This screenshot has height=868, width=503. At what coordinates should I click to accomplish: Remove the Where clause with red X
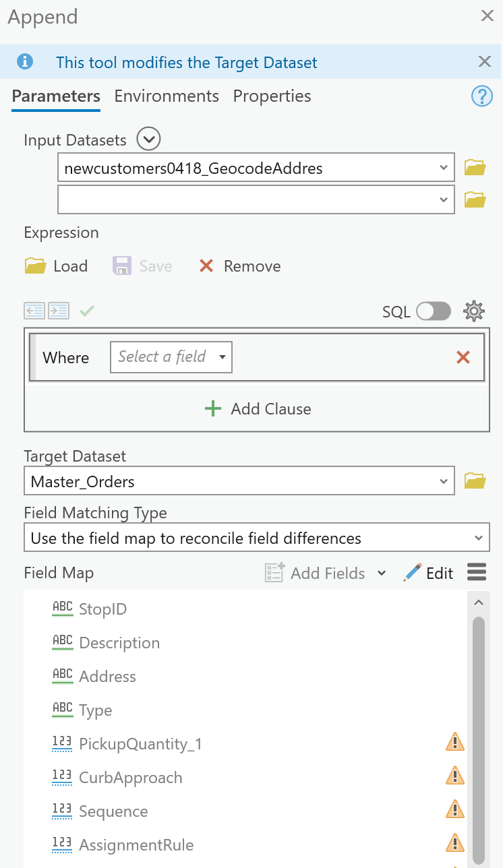tap(463, 357)
